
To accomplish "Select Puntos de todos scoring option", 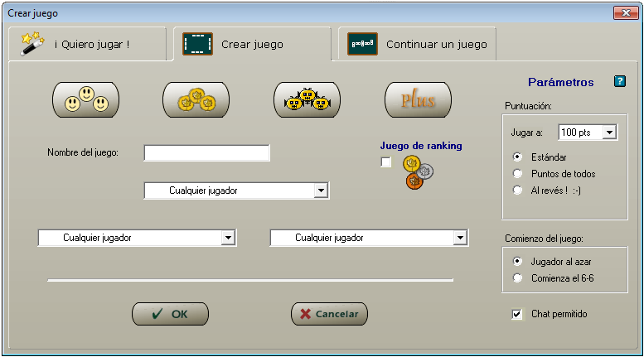I will click(517, 174).
